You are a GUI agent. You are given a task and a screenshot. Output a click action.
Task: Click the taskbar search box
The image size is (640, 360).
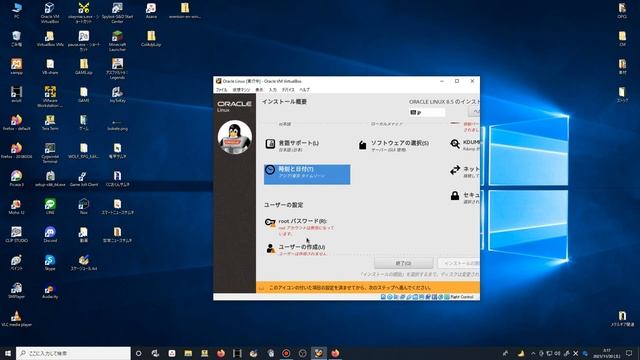(x=73, y=353)
